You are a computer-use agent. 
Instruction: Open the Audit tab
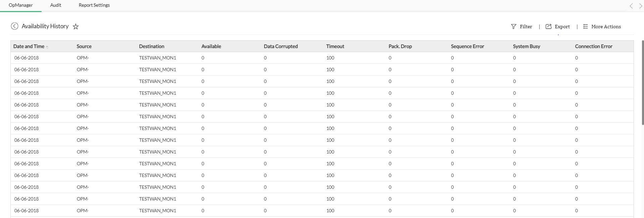tap(56, 5)
